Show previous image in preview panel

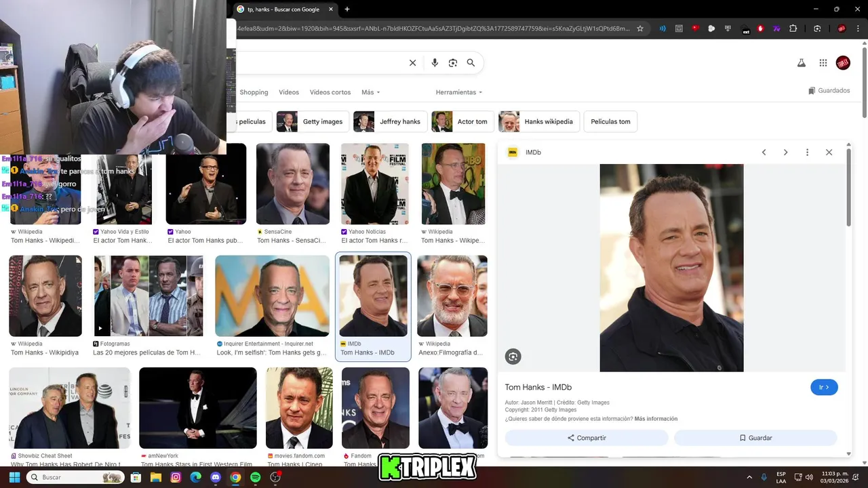pyautogui.click(x=764, y=152)
